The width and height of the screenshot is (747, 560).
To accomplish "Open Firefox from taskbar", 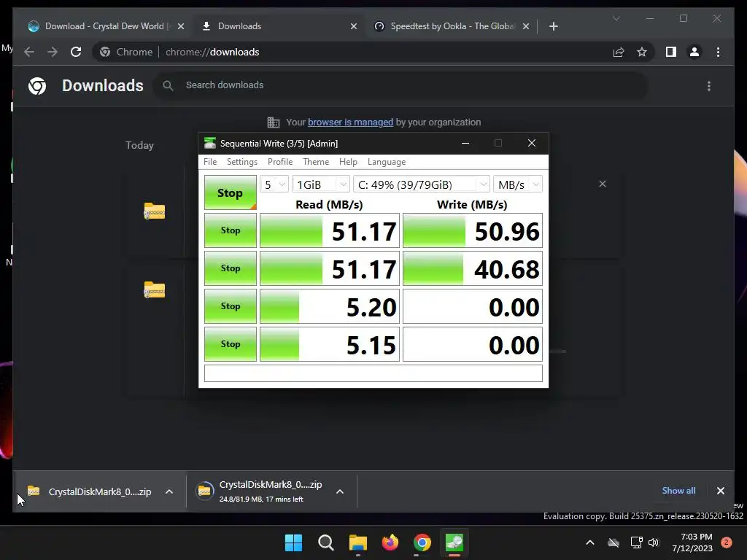I will pos(390,542).
